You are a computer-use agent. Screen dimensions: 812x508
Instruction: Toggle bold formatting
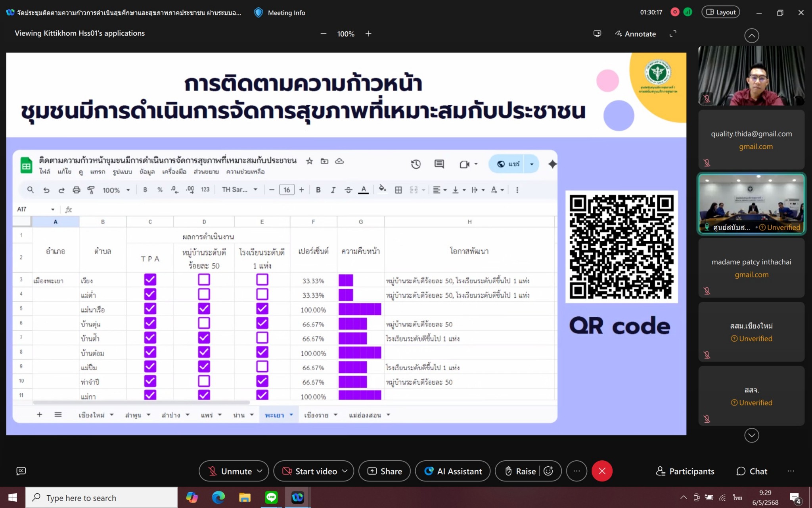318,190
